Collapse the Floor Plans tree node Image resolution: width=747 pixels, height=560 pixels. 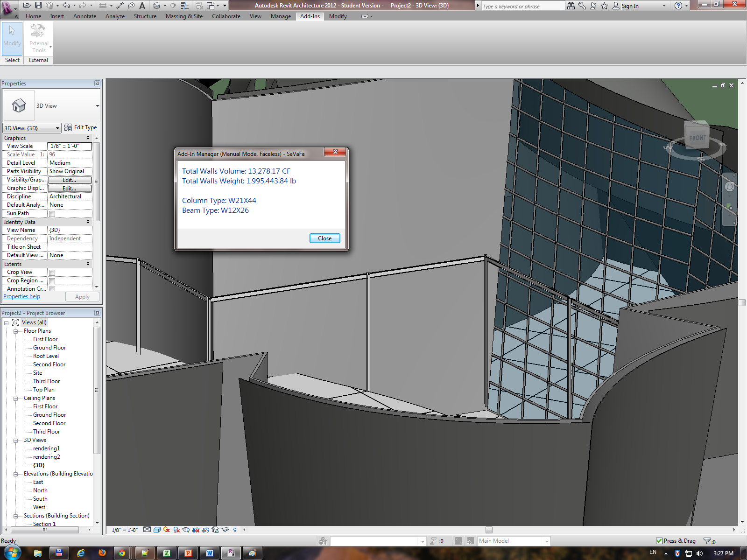pos(15,331)
